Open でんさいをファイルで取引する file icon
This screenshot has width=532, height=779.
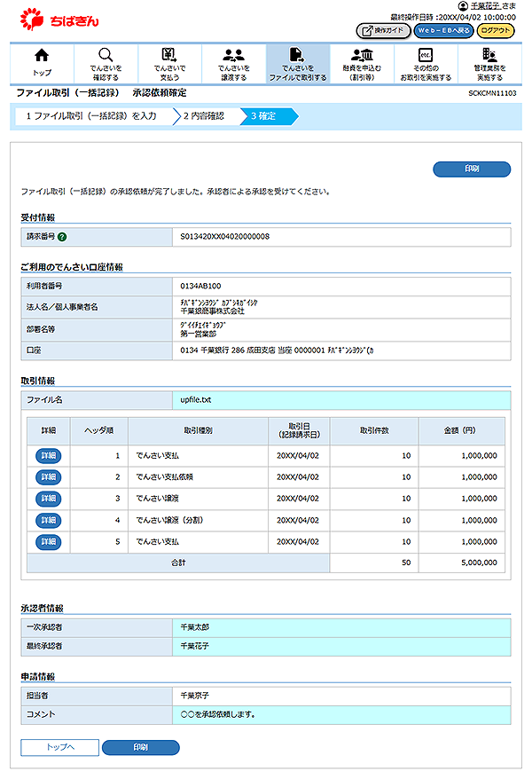[x=297, y=55]
